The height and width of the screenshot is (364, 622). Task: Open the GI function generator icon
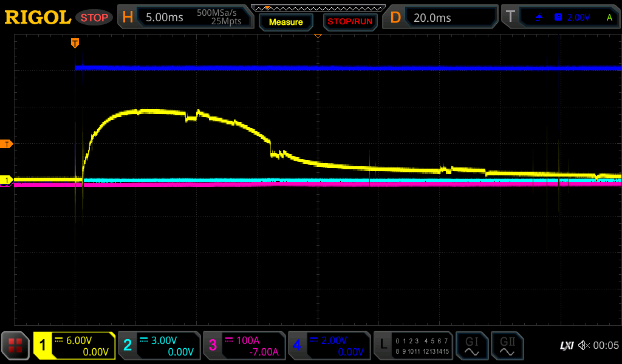coord(472,346)
